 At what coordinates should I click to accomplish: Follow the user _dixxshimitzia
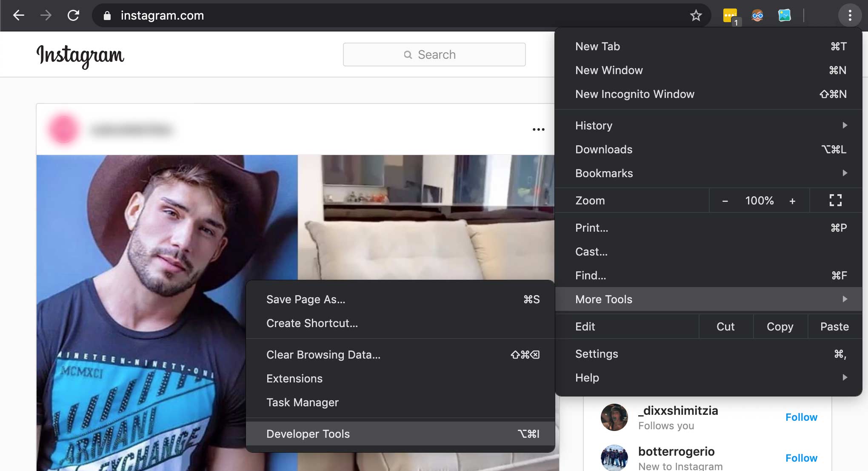[801, 417]
